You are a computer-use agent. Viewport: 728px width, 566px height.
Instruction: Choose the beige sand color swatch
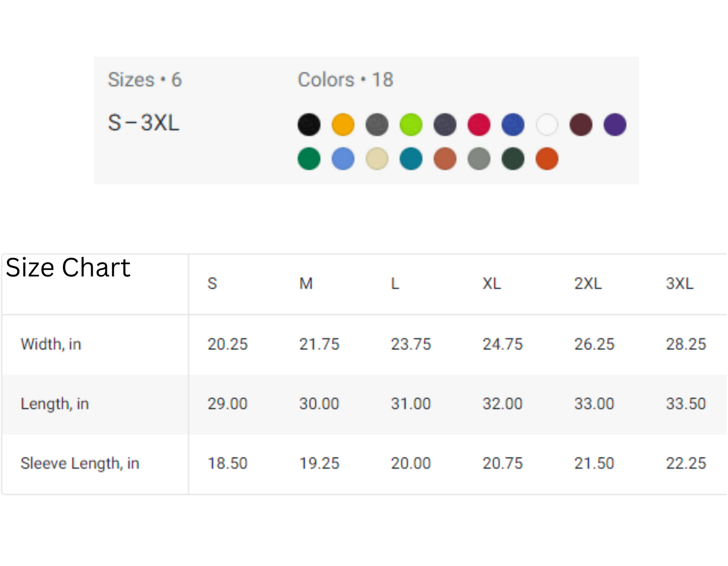tap(377, 159)
